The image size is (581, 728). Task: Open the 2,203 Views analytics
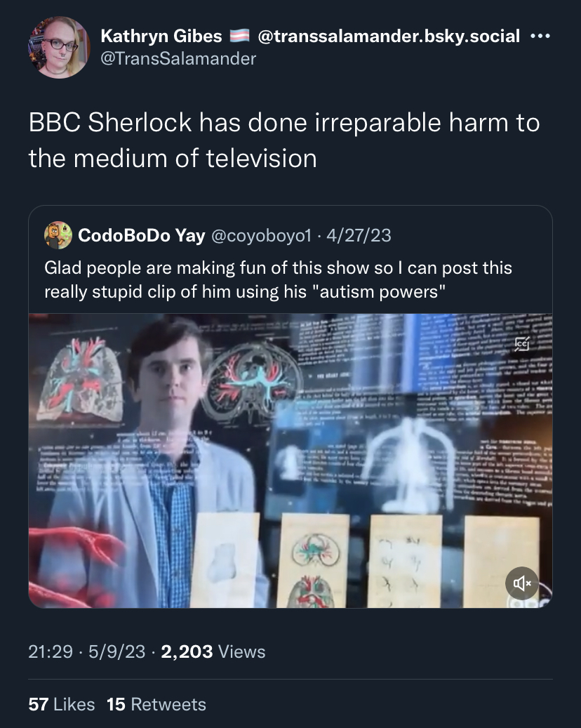[213, 652]
